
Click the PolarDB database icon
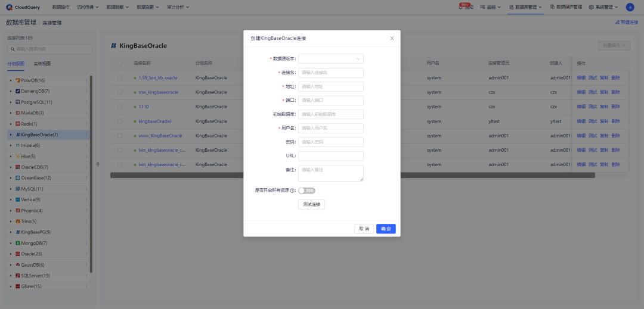click(18, 80)
